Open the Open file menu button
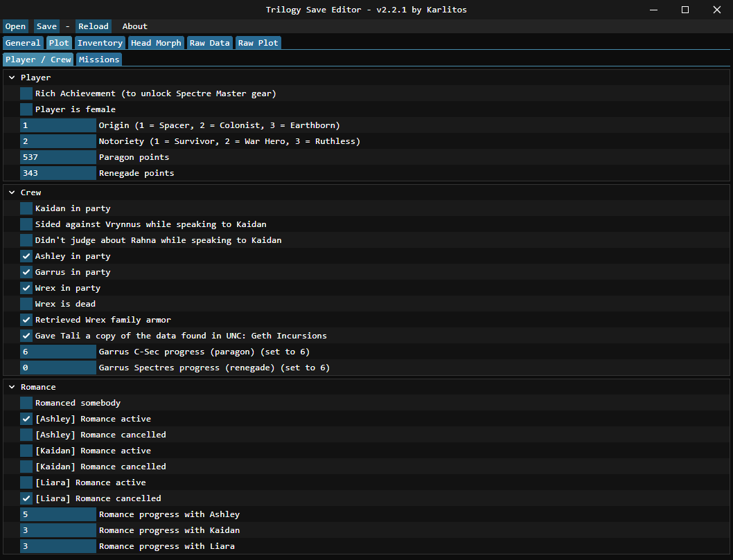 click(15, 26)
